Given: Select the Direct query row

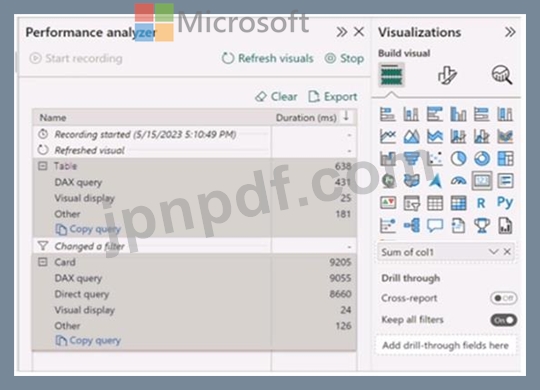Looking at the screenshot, I should tap(195, 294).
